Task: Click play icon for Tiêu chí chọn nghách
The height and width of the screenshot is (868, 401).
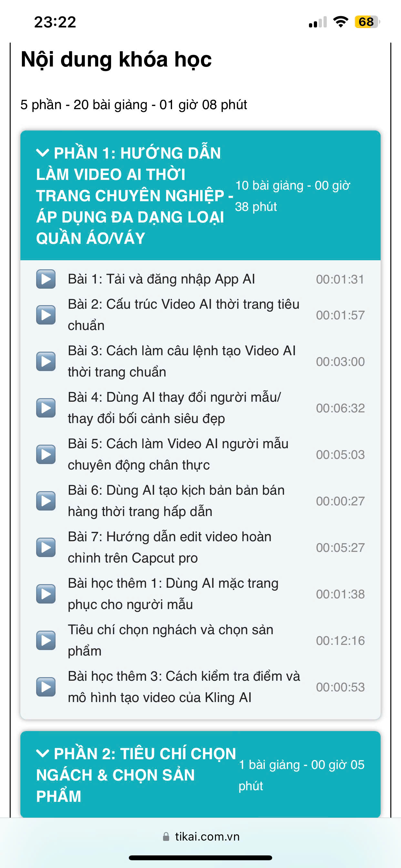Action: point(46,640)
